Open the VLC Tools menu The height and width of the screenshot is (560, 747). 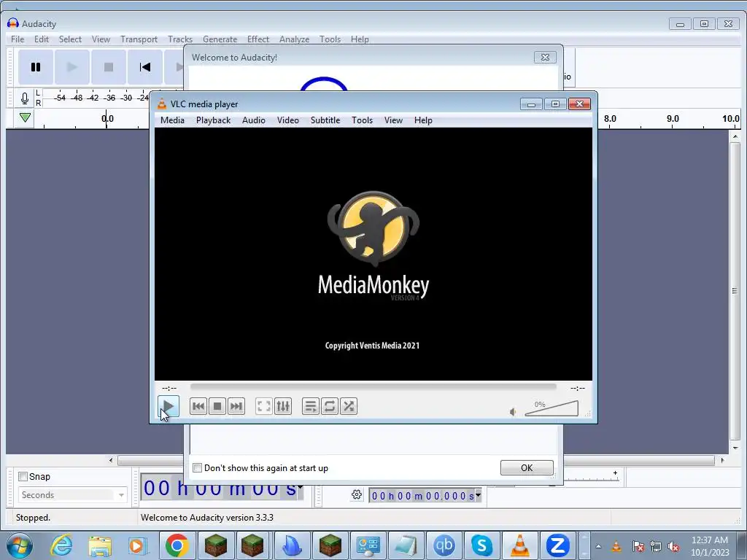362,120
